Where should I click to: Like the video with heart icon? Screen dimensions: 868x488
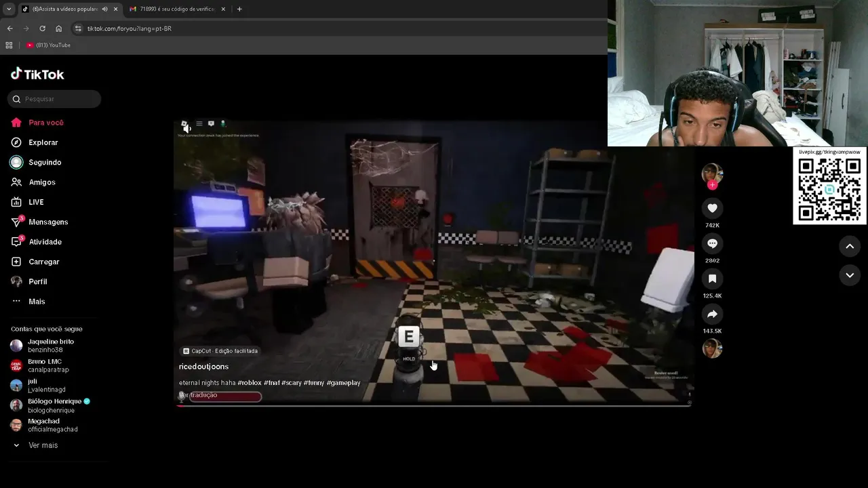coord(712,208)
